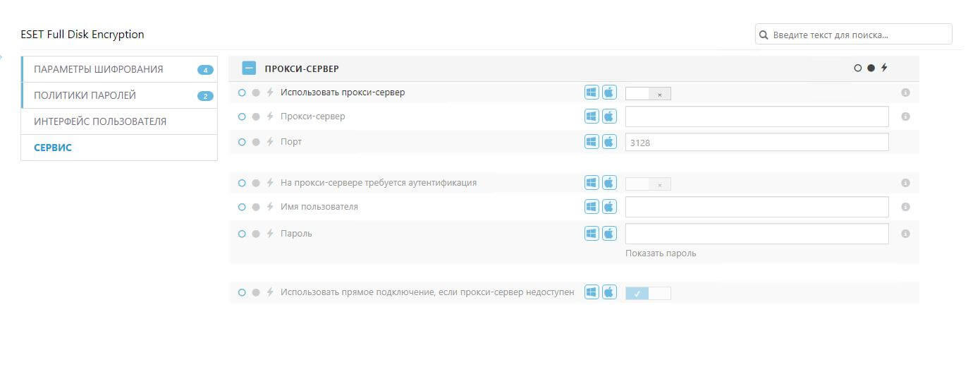Click the Apple icon in the Использовать прокси-сервер row
980x365 pixels.
coord(609,92)
